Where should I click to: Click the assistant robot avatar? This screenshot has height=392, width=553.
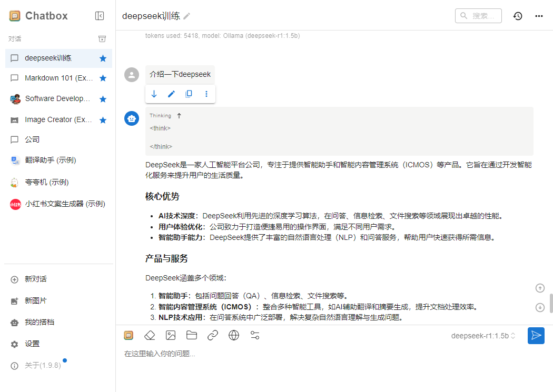[132, 118]
